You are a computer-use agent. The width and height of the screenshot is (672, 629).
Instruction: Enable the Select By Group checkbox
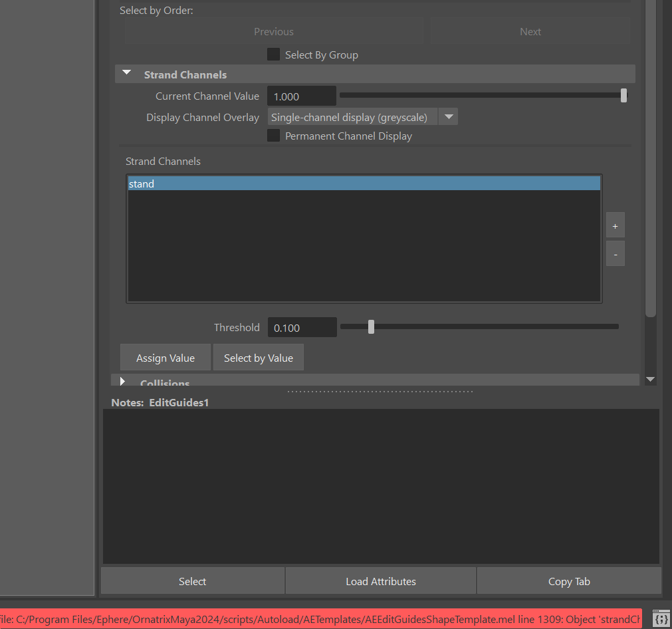pos(273,55)
